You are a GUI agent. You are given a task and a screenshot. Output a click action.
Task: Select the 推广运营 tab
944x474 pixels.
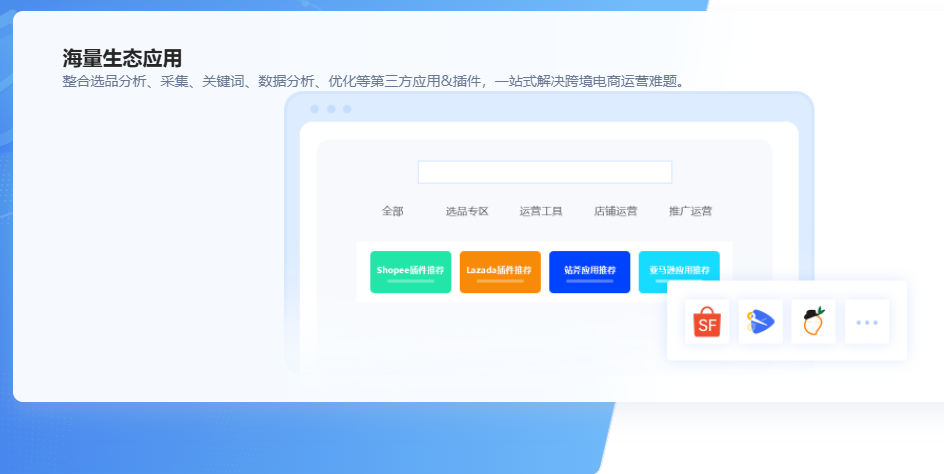pyautogui.click(x=691, y=211)
